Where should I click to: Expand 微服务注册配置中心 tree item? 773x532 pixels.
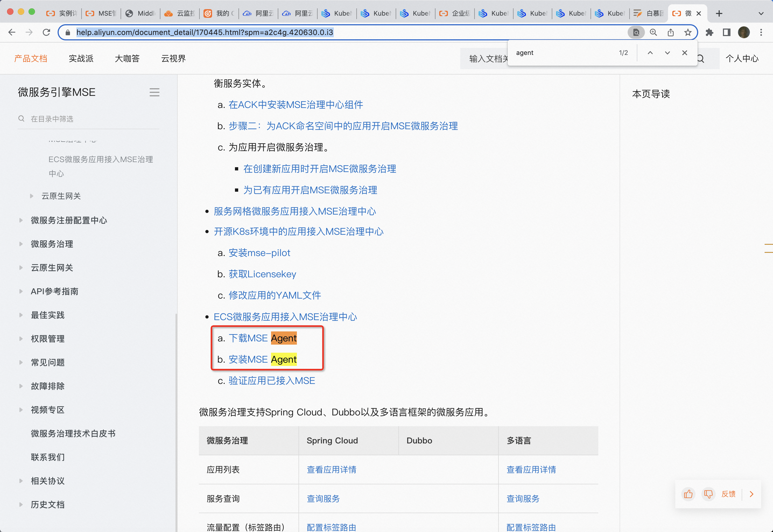tap(21, 220)
